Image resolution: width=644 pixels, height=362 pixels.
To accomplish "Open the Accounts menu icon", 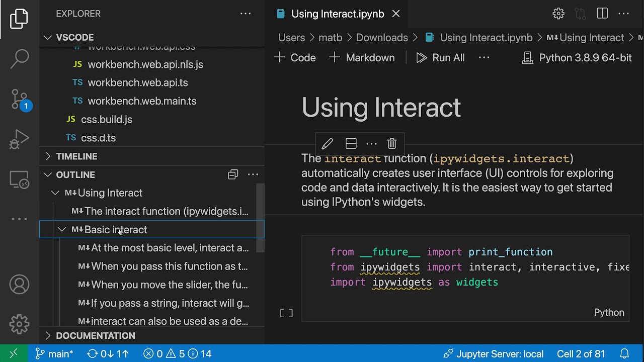I will 19,285.
